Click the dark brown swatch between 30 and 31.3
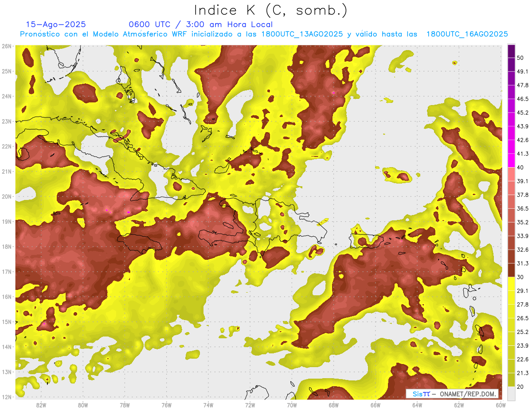This screenshot has width=532, height=411. tap(511, 270)
